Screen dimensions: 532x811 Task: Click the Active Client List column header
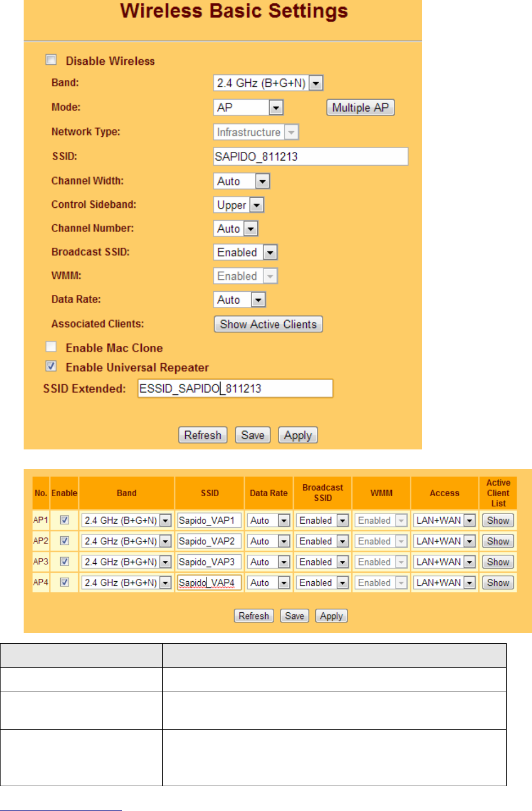(498, 493)
